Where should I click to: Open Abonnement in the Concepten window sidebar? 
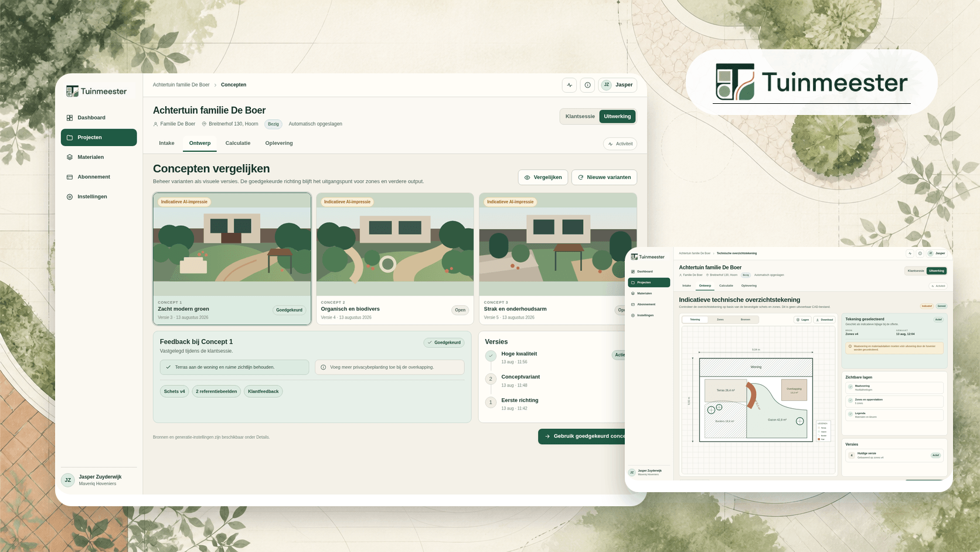click(98, 177)
